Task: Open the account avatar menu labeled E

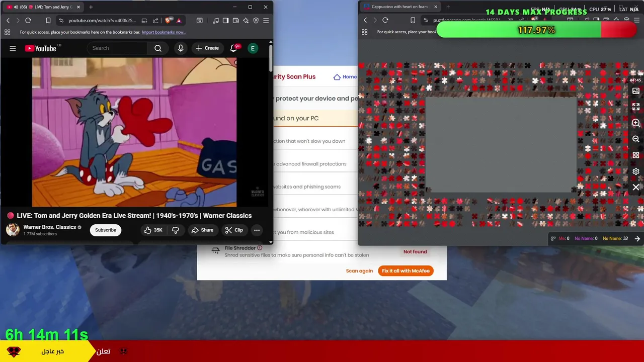Action: pos(253,48)
